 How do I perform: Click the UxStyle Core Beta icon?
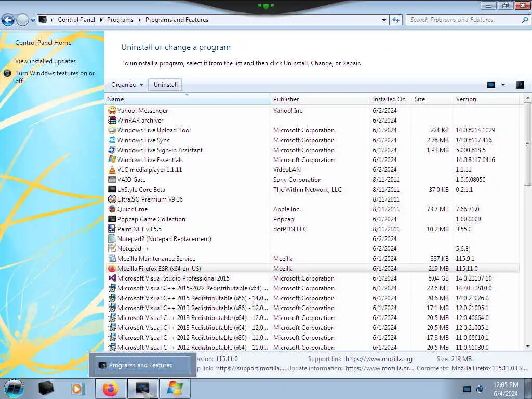(x=112, y=189)
